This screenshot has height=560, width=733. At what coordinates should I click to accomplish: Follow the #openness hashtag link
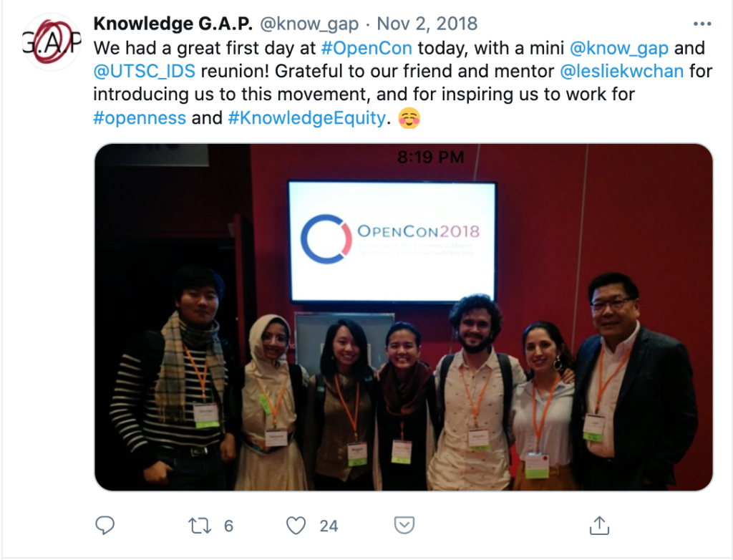point(140,118)
